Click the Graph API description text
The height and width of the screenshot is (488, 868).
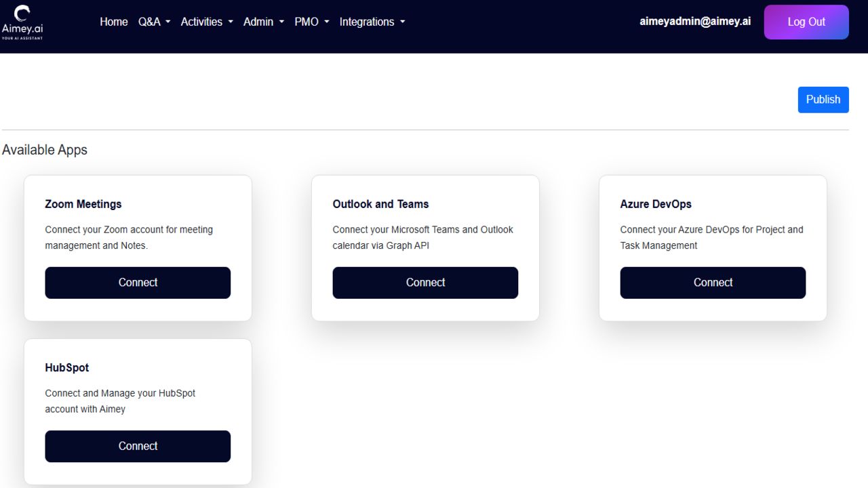pyautogui.click(x=423, y=237)
